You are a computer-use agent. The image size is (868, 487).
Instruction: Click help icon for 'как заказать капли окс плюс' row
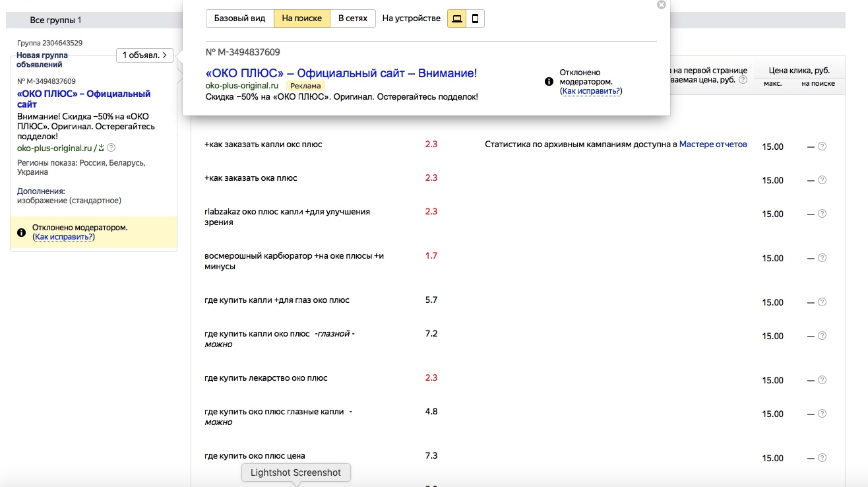tap(822, 146)
